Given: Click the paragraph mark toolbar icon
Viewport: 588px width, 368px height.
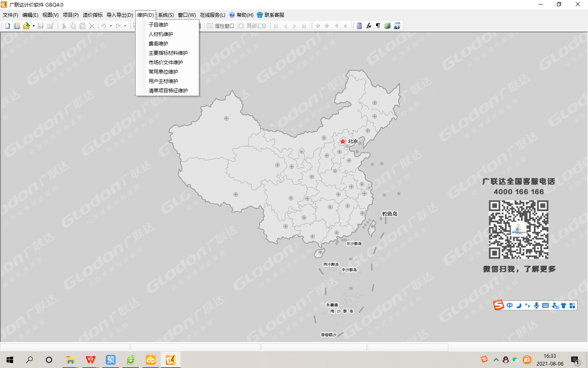Looking at the screenshot, I should click(x=378, y=26).
